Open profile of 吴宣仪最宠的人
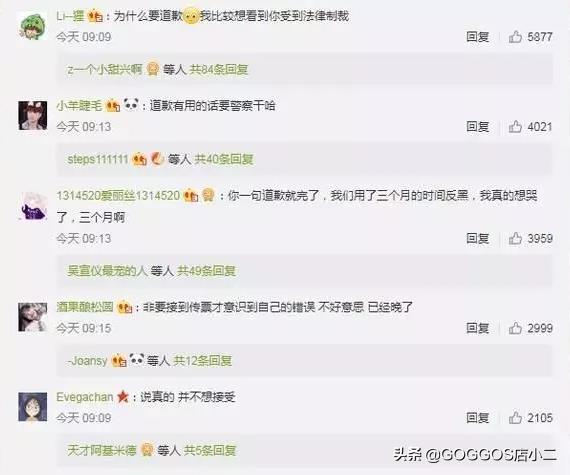570x475 pixels. point(107,271)
